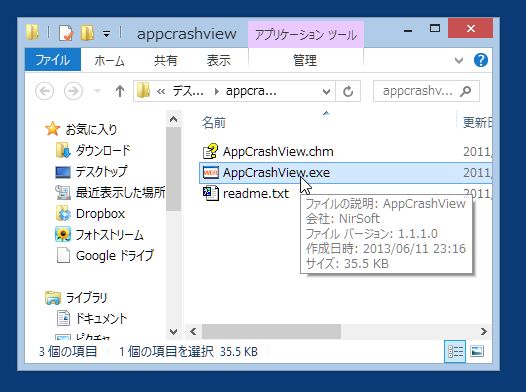Switch to Large icons view in status bar

[477, 351]
